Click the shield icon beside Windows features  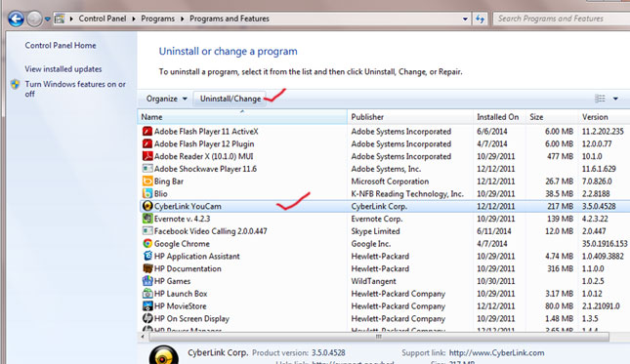tap(16, 84)
